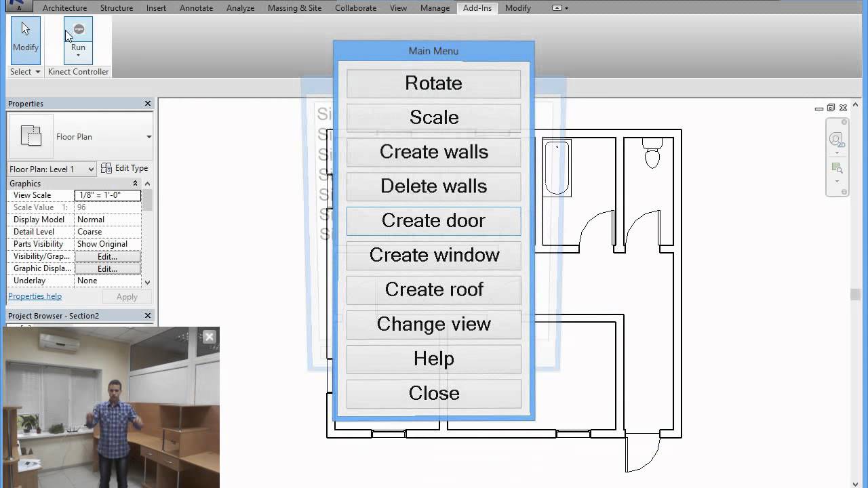
Task: Click the Edit Type icon in Properties
Action: 106,167
